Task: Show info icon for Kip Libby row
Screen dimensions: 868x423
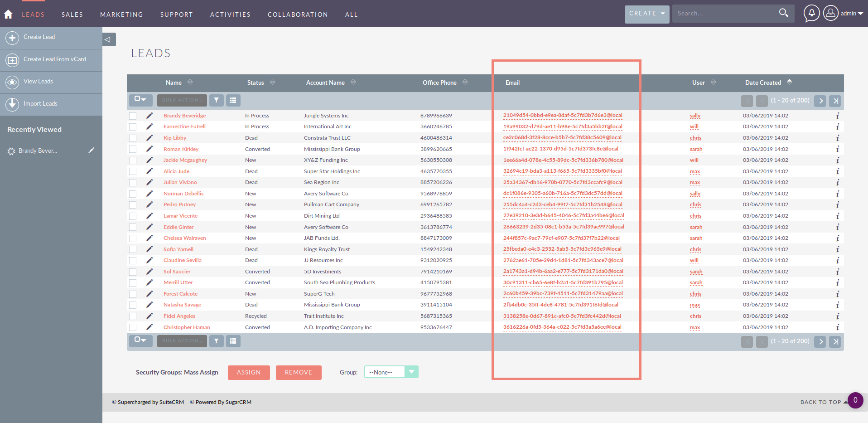Action: pyautogui.click(x=837, y=138)
